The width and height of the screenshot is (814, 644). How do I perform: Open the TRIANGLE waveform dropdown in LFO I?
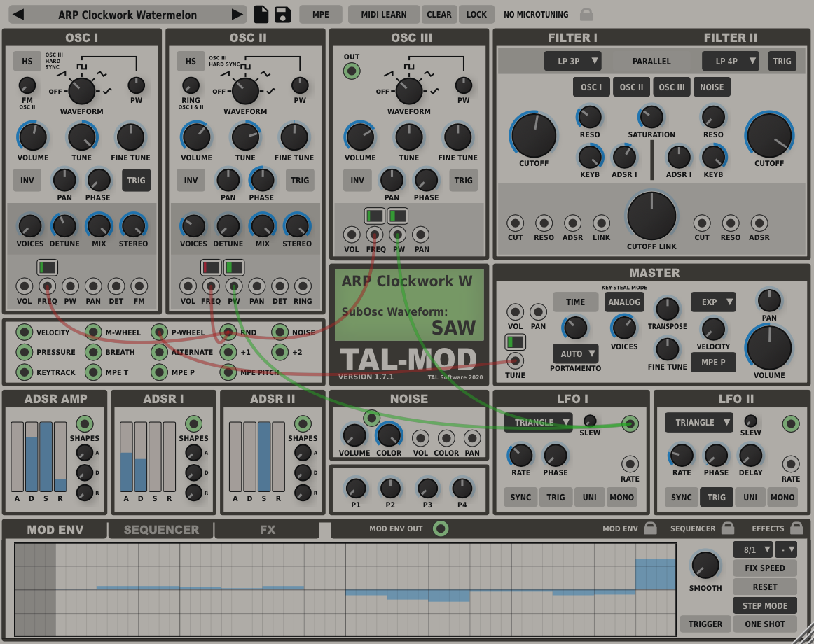click(537, 423)
